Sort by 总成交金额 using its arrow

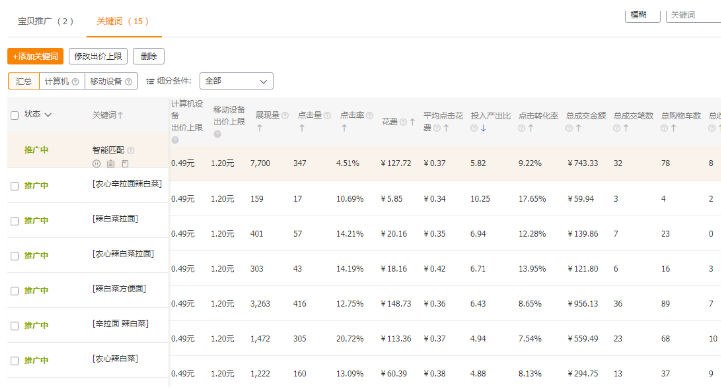click(x=578, y=128)
